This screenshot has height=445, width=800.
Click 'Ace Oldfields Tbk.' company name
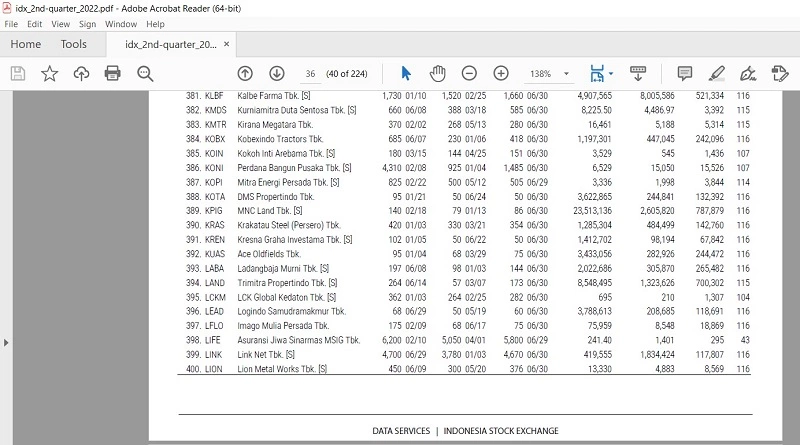click(269, 254)
